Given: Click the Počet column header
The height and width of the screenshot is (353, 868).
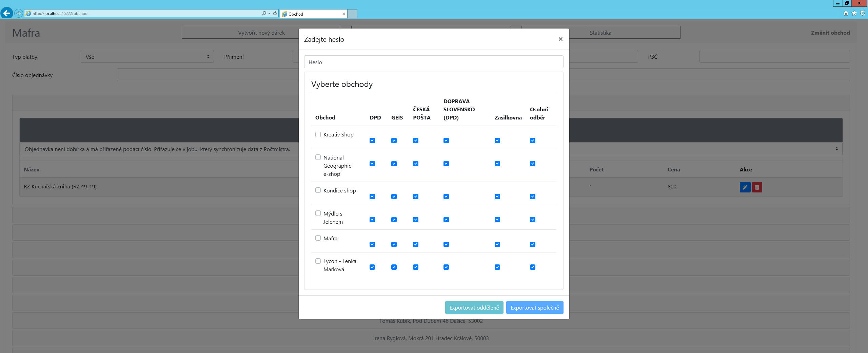Looking at the screenshot, I should 596,169.
